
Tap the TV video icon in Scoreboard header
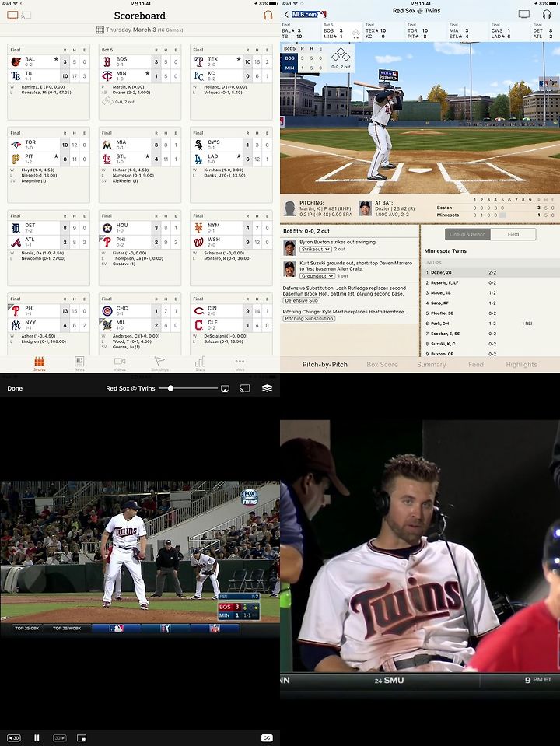(13, 16)
